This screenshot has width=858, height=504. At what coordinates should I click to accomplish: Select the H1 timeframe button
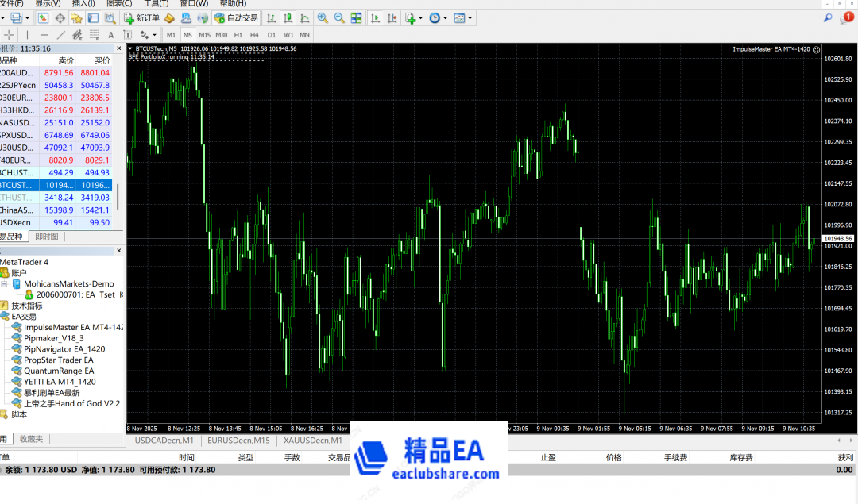238,35
